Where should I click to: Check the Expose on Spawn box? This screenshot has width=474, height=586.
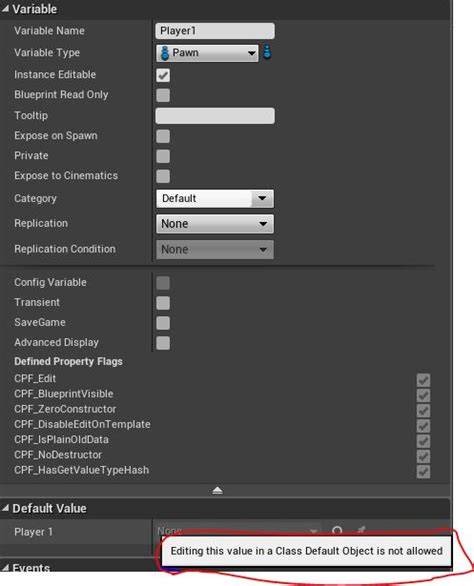click(x=163, y=136)
